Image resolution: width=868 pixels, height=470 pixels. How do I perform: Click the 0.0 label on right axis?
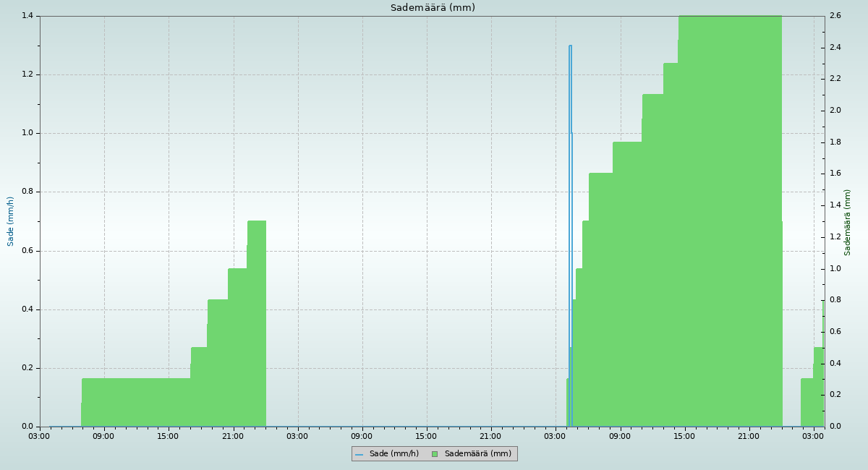point(835,427)
